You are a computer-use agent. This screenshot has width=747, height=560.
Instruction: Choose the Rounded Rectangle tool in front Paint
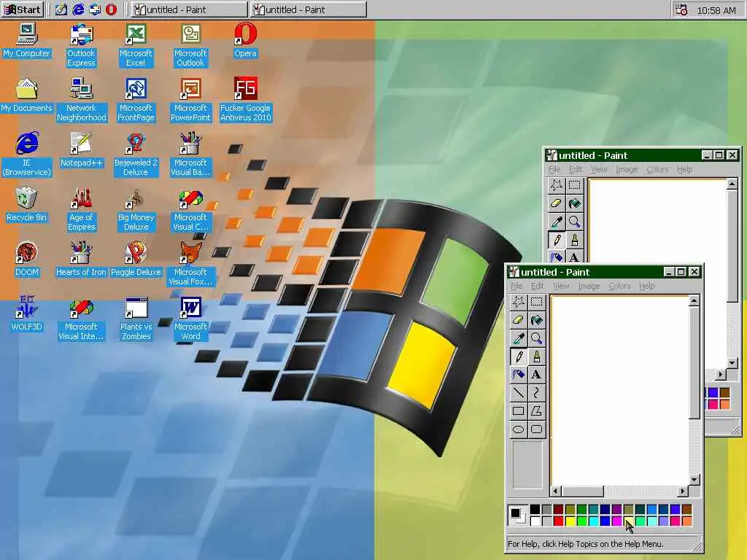tap(536, 429)
